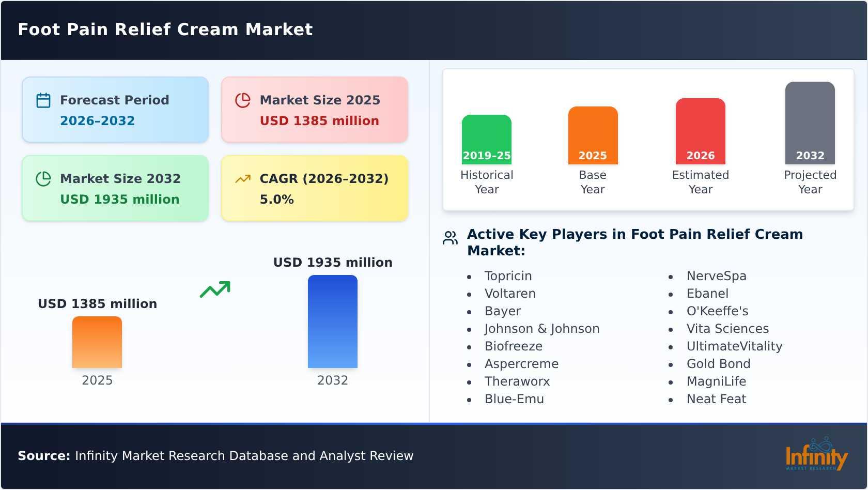This screenshot has width=868, height=490.
Task: Select the Market Size 2025 card
Action: coord(315,110)
